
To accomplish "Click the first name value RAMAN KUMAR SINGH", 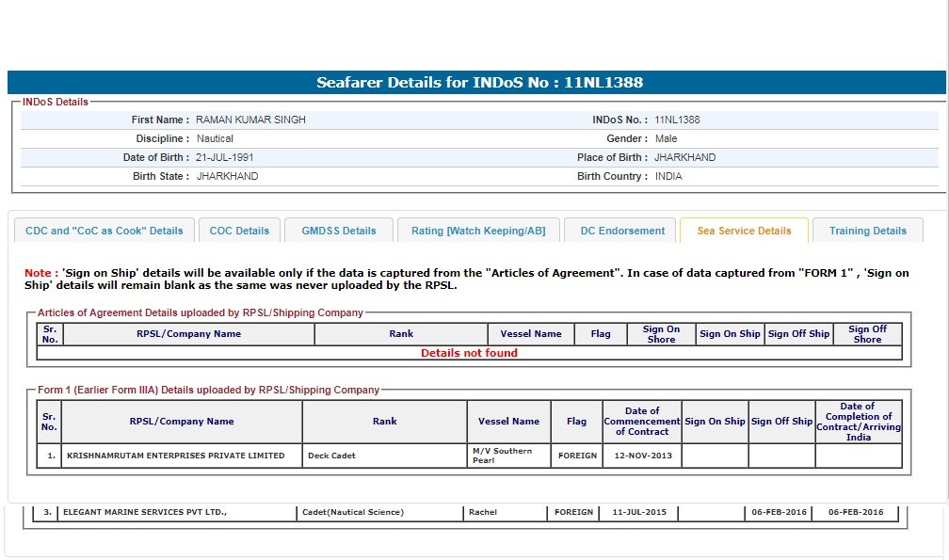I will pyautogui.click(x=250, y=120).
